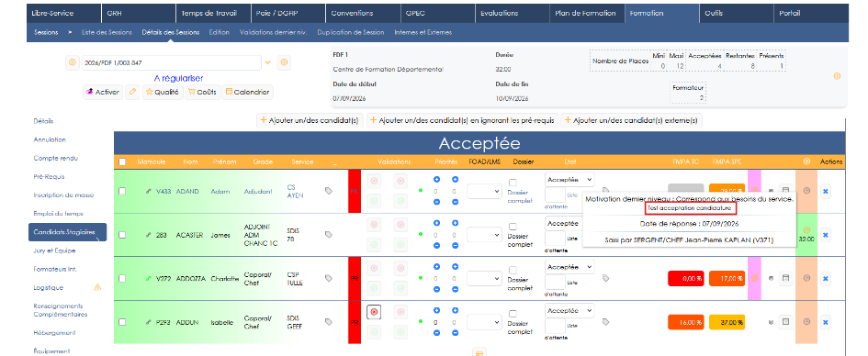
Task: Check Dossier complet for ACASTER
Action: coord(513,227)
